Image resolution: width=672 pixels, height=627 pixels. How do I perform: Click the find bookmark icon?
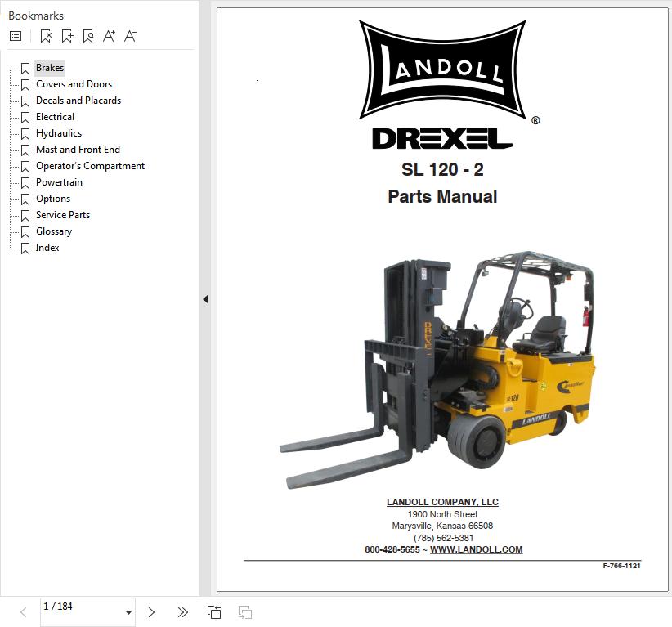click(x=88, y=36)
